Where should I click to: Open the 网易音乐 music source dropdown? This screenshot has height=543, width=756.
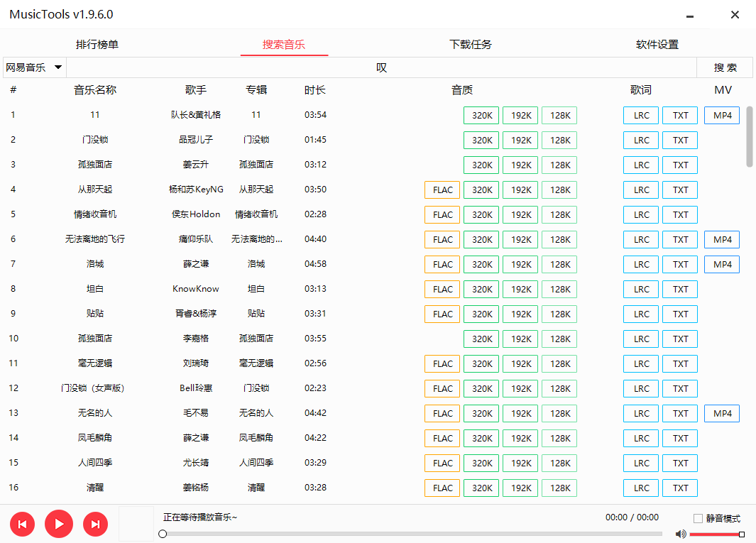[33, 67]
